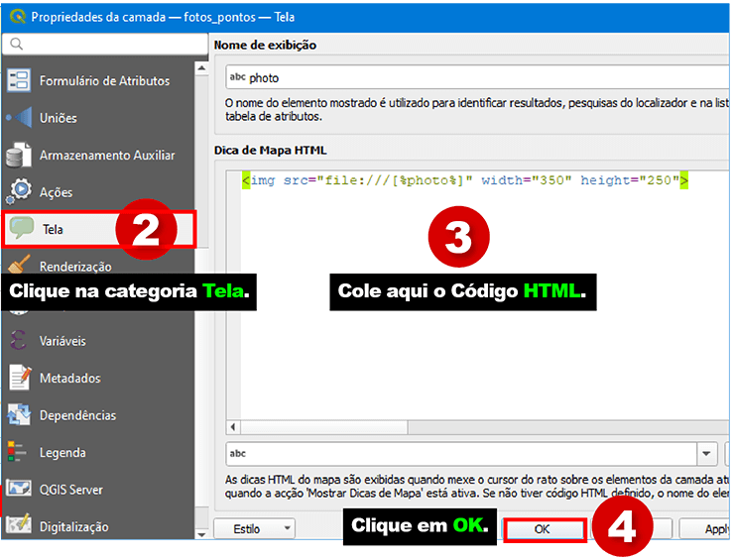Click the sidebar search input field
Image resolution: width=733 pixels, height=560 pixels.
tap(105, 44)
